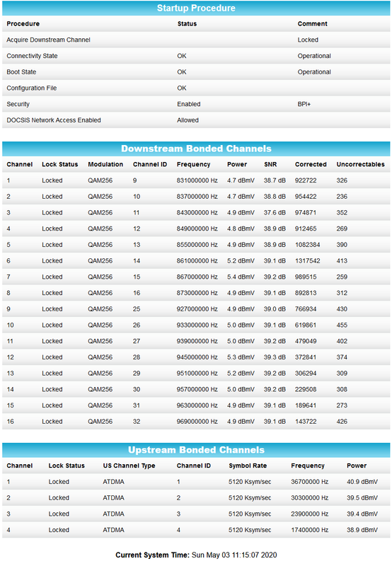Select the SNR column header
Screen dimensions: 392x566
270,164
